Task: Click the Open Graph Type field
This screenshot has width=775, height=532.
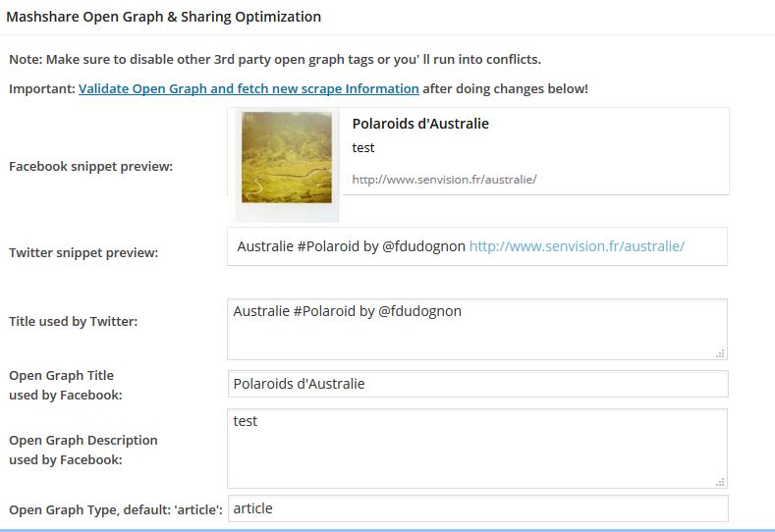Action: pyautogui.click(x=478, y=508)
